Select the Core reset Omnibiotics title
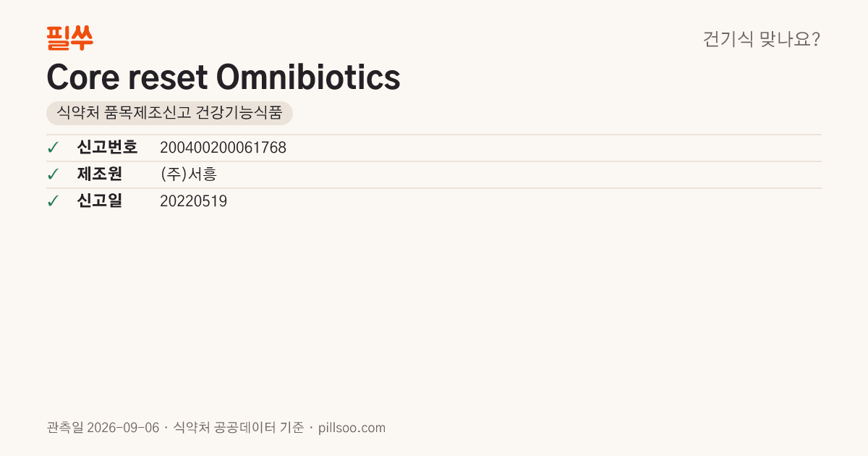The width and height of the screenshot is (868, 456). [x=224, y=77]
